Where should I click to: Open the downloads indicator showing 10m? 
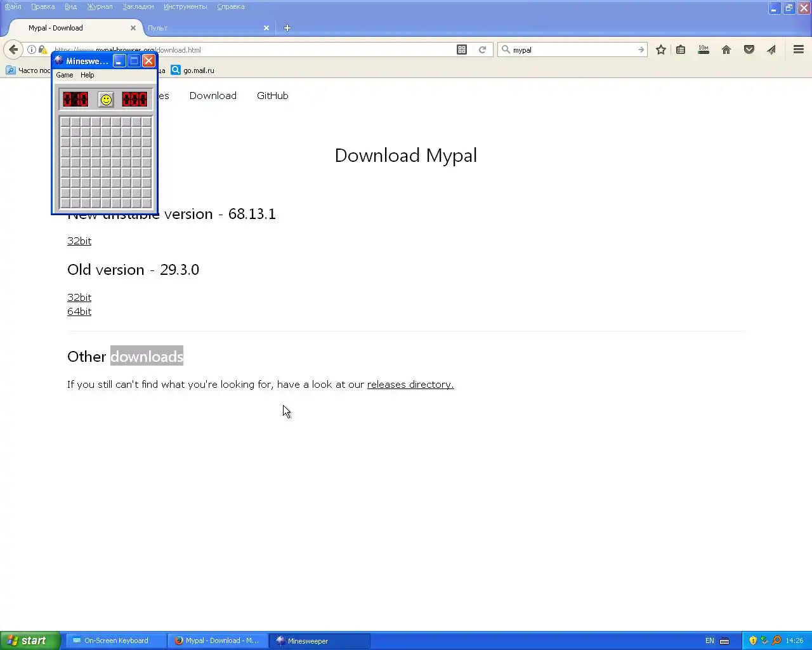[x=704, y=50]
